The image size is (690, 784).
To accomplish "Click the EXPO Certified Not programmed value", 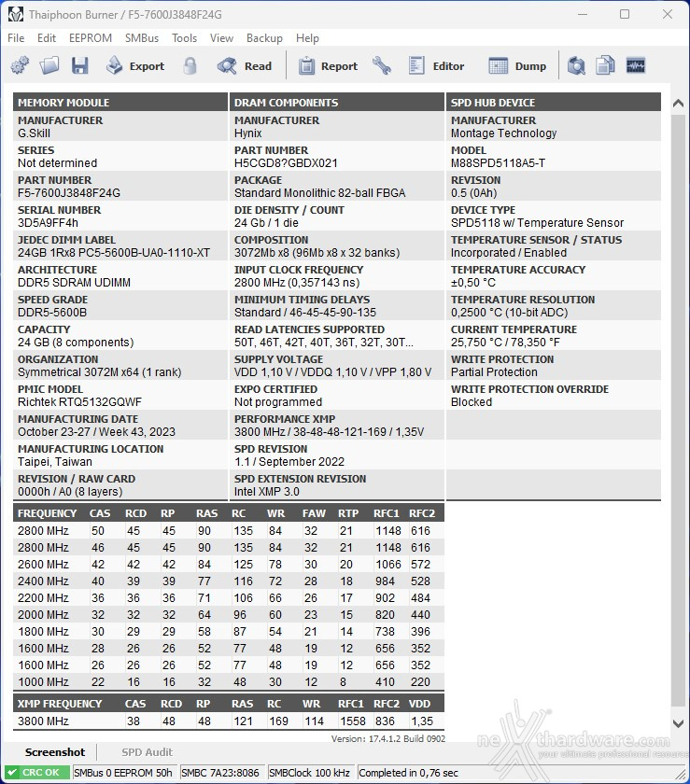I will click(x=278, y=402).
